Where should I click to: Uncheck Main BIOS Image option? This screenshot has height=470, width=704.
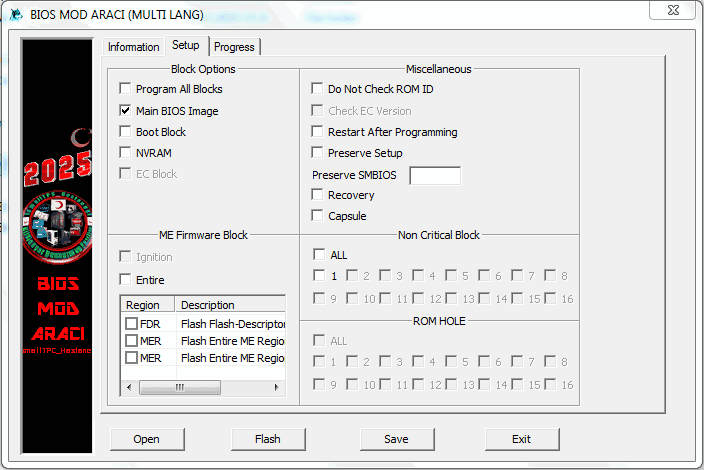coord(125,111)
